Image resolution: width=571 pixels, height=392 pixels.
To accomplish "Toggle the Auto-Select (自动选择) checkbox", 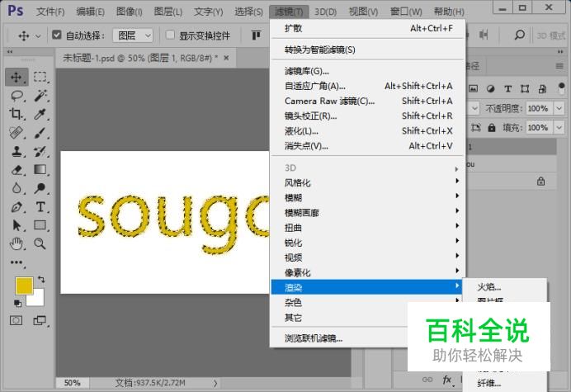I will pos(56,35).
